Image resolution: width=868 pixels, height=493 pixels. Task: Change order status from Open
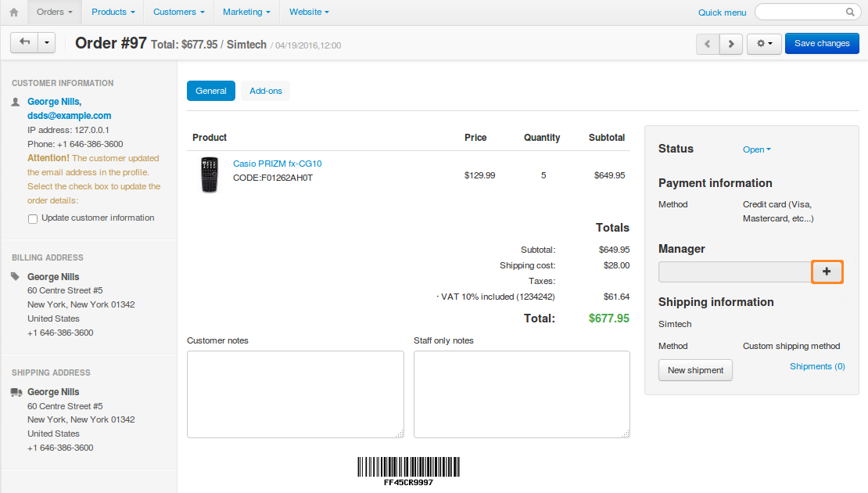(756, 149)
